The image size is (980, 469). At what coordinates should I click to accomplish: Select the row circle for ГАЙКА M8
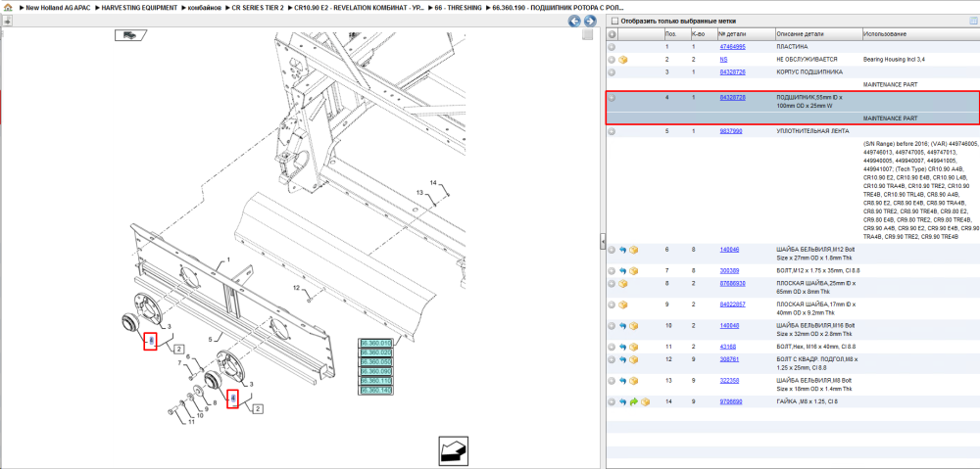coord(612,402)
